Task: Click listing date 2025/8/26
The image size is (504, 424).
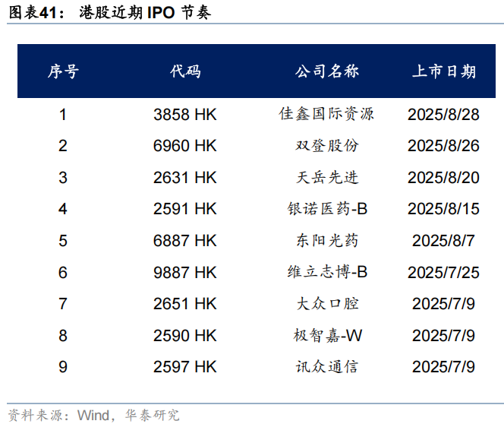Action: click(x=443, y=146)
